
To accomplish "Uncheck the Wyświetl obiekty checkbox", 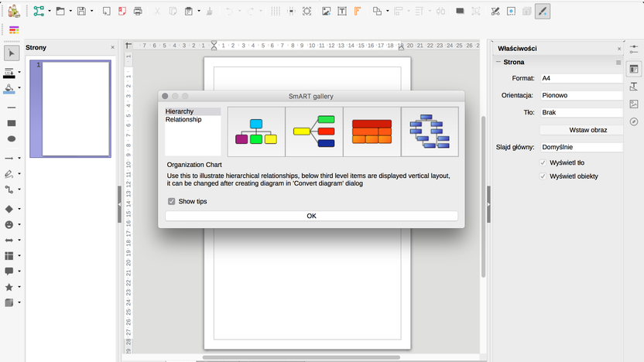I will click(x=543, y=176).
